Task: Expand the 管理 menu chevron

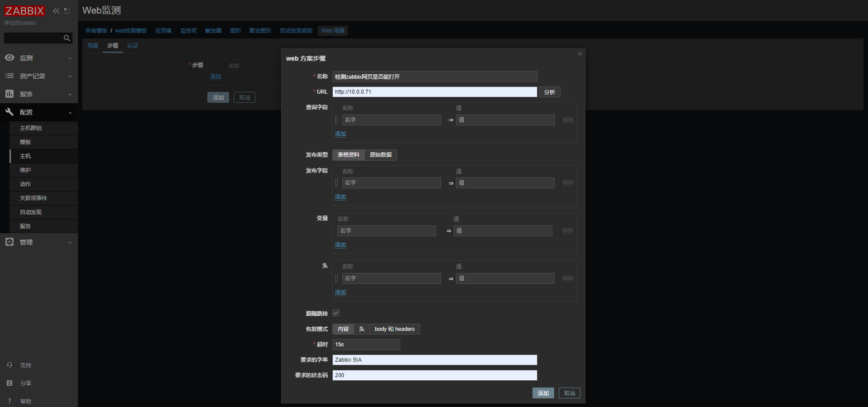Action: point(70,243)
